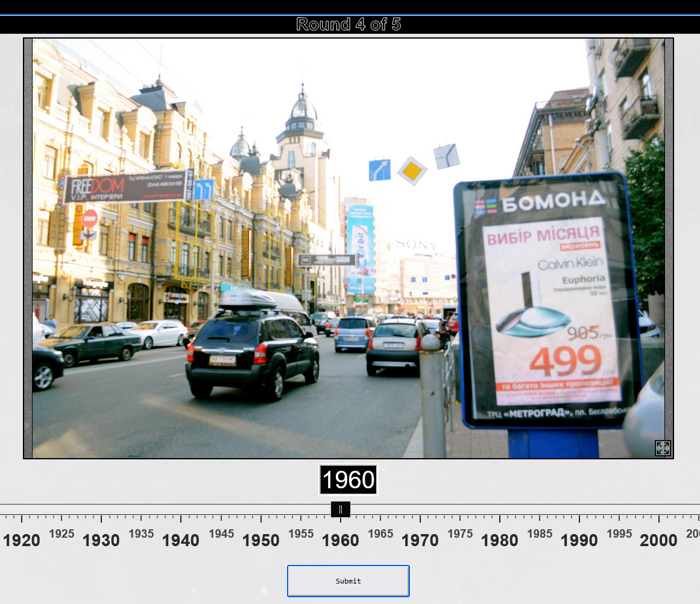Screen dimensions: 700x604
Task: Choose 1950 on the timeline
Action: pyautogui.click(x=260, y=540)
